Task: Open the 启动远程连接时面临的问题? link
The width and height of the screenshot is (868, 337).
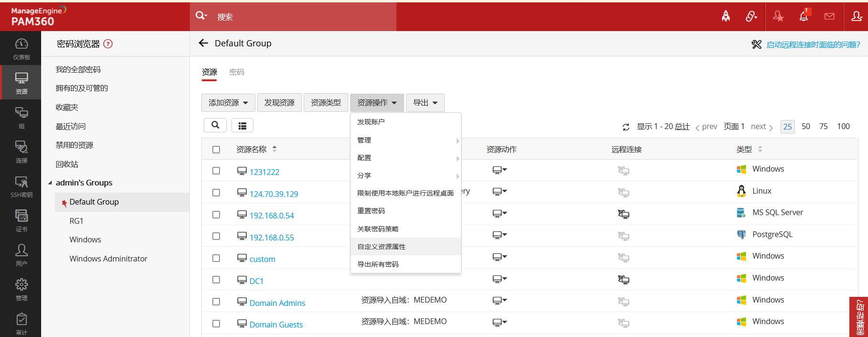Action: 813,44
